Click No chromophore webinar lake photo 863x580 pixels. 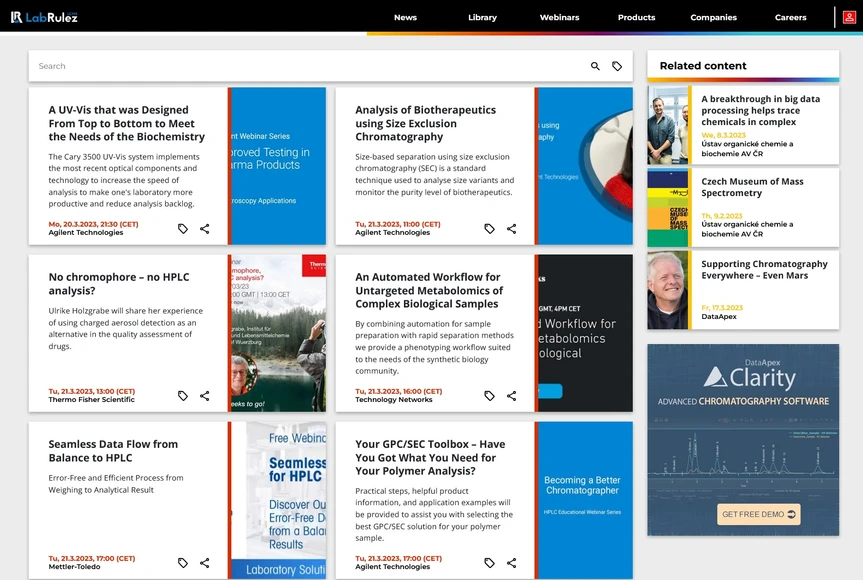pos(278,333)
